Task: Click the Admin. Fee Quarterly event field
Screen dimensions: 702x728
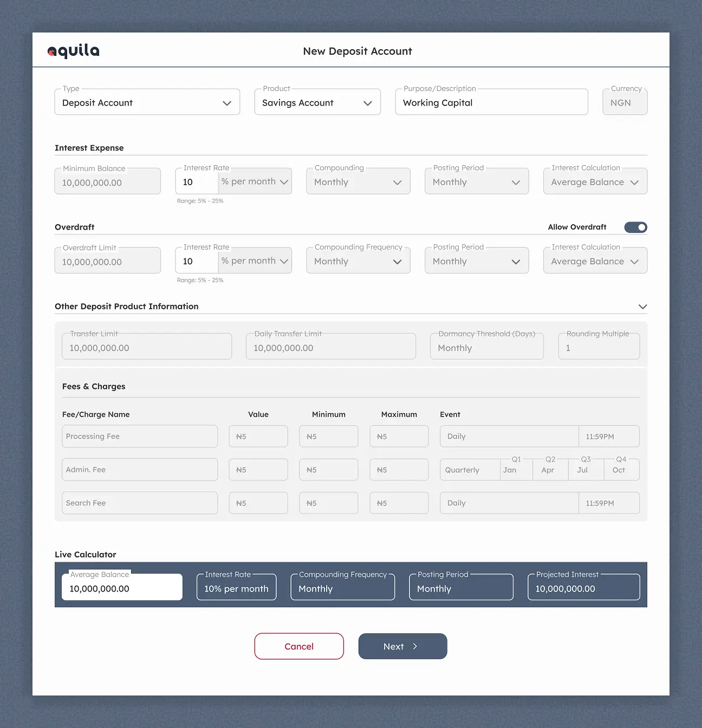Action: (470, 470)
